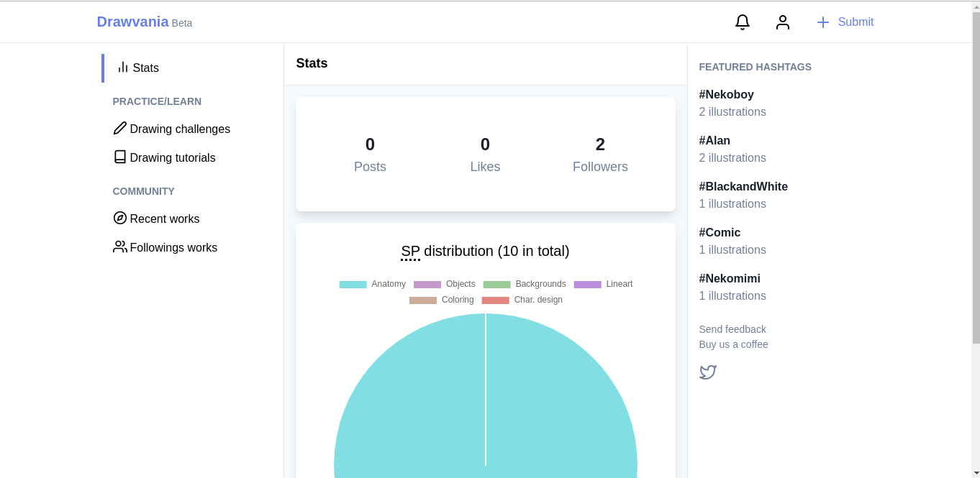Open Drawing challenges page
Screen dimensions: 980x478
pyautogui.click(x=180, y=129)
